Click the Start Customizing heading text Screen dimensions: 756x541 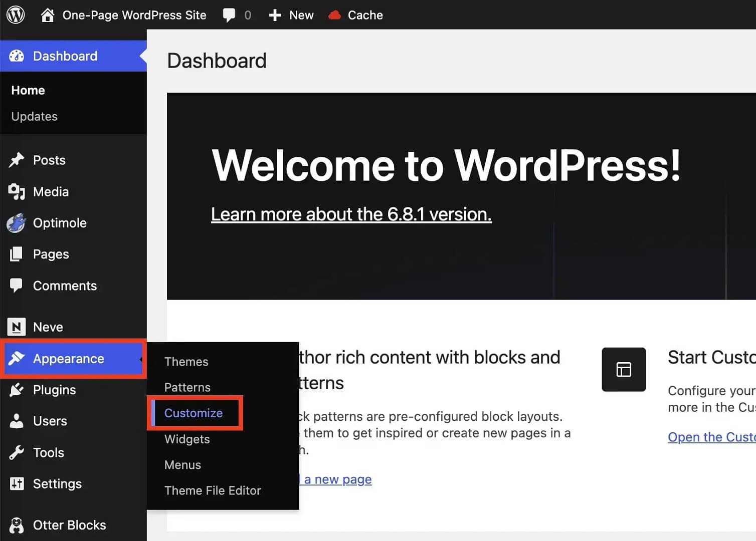[x=712, y=358]
